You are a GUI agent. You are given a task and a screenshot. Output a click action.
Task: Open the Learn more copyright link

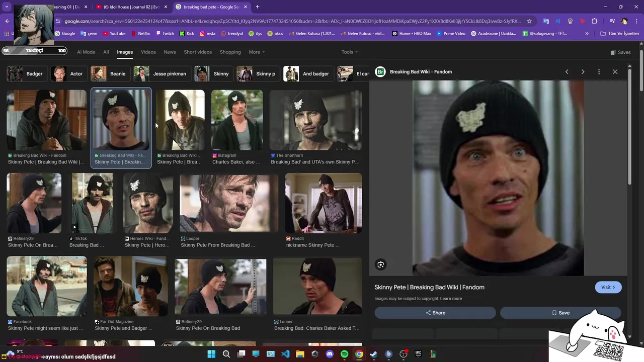tap(451, 299)
